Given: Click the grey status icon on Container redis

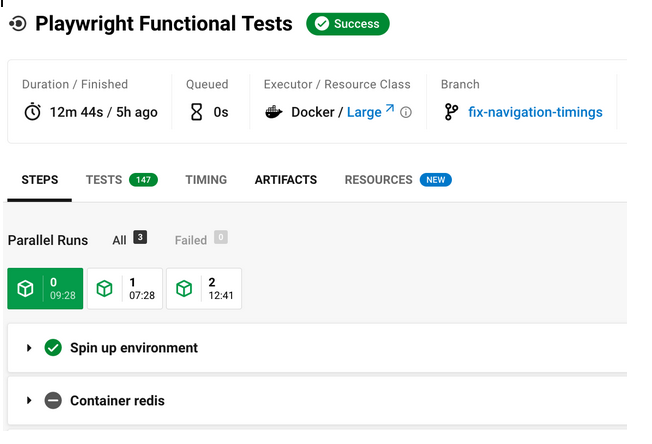Looking at the screenshot, I should pos(53,401).
